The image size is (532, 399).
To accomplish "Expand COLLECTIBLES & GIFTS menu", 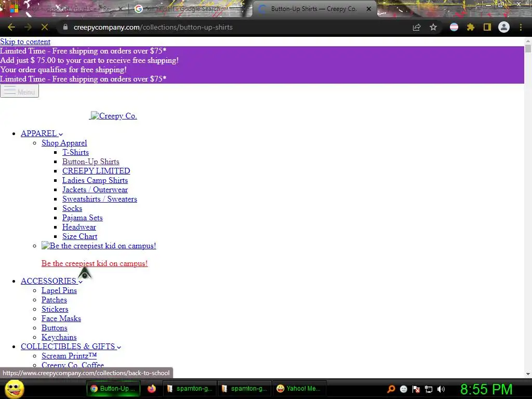I will tap(71, 347).
